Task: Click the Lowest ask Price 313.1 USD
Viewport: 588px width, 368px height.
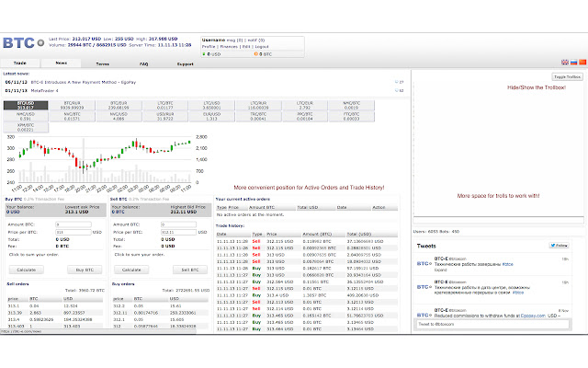Action: (83, 210)
